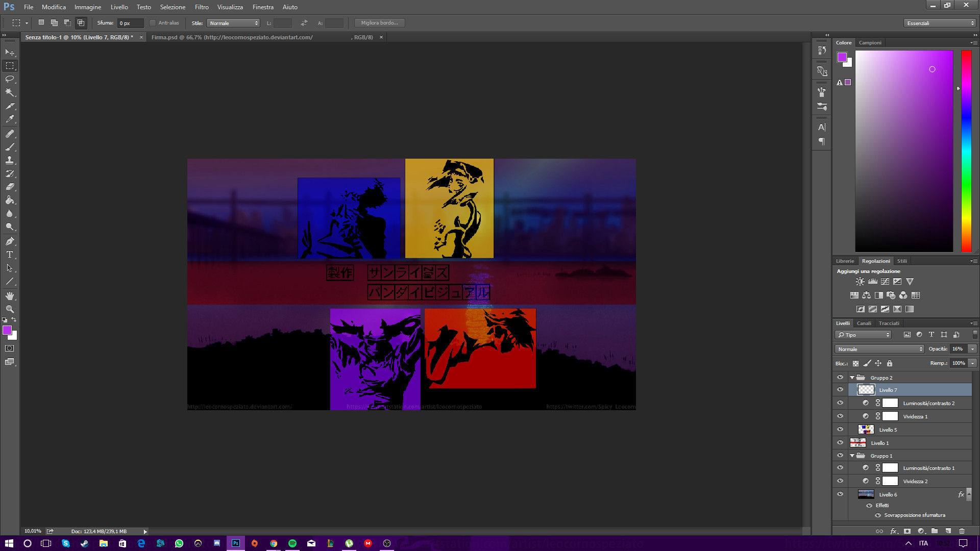Hide the Livello 1 layer
Viewport: 980px width, 551px height.
[x=840, y=443]
